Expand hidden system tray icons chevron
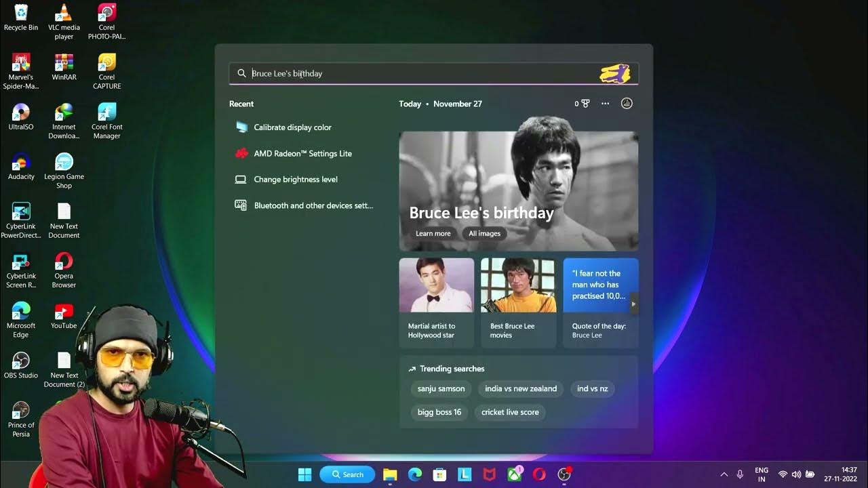The width and height of the screenshot is (868, 488). tap(724, 474)
